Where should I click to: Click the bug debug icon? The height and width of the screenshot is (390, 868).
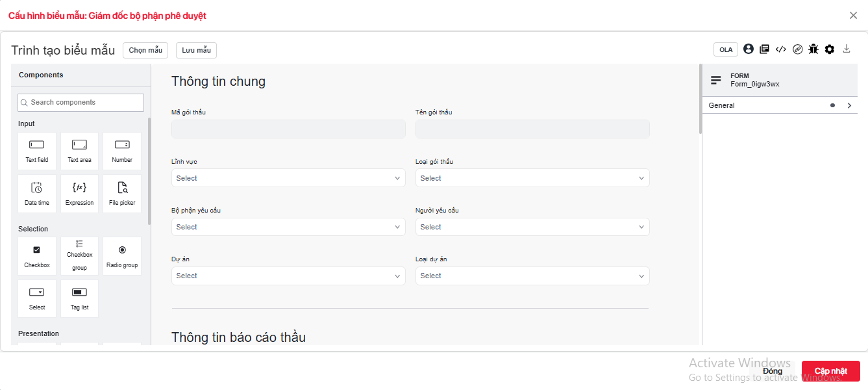click(813, 49)
